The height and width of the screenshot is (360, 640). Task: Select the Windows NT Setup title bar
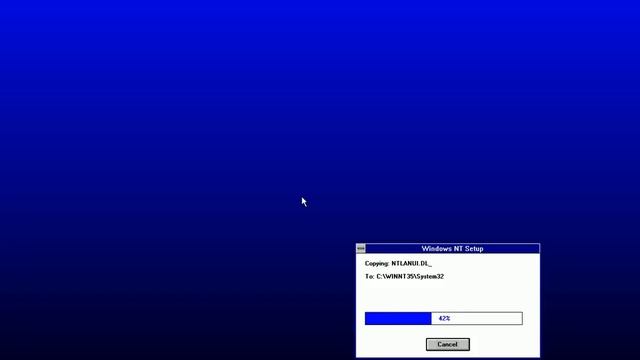coord(452,248)
